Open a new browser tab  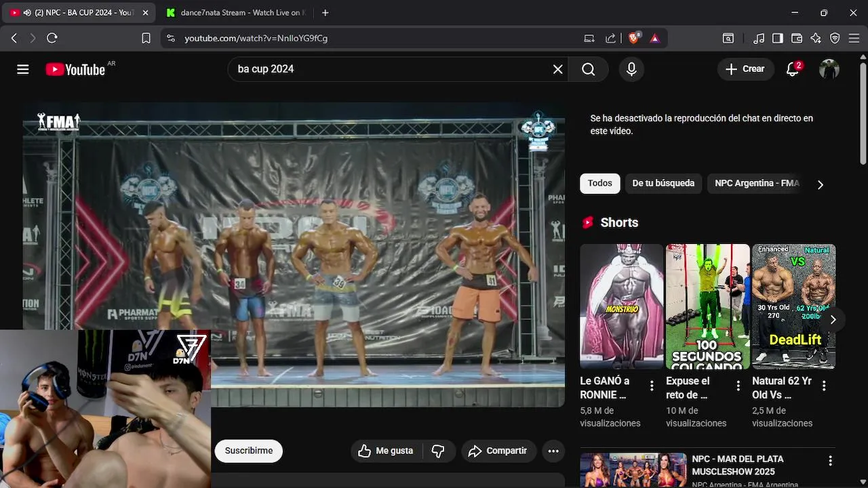click(325, 13)
